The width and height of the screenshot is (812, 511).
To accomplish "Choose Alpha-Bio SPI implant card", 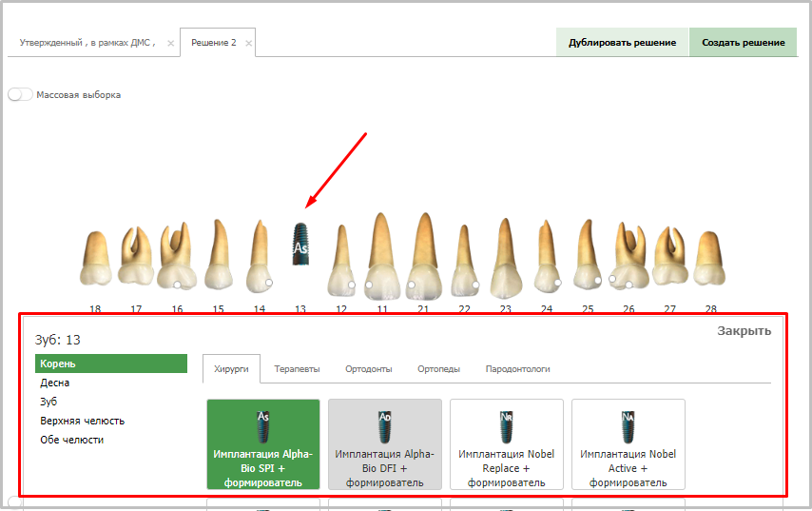I will click(263, 444).
